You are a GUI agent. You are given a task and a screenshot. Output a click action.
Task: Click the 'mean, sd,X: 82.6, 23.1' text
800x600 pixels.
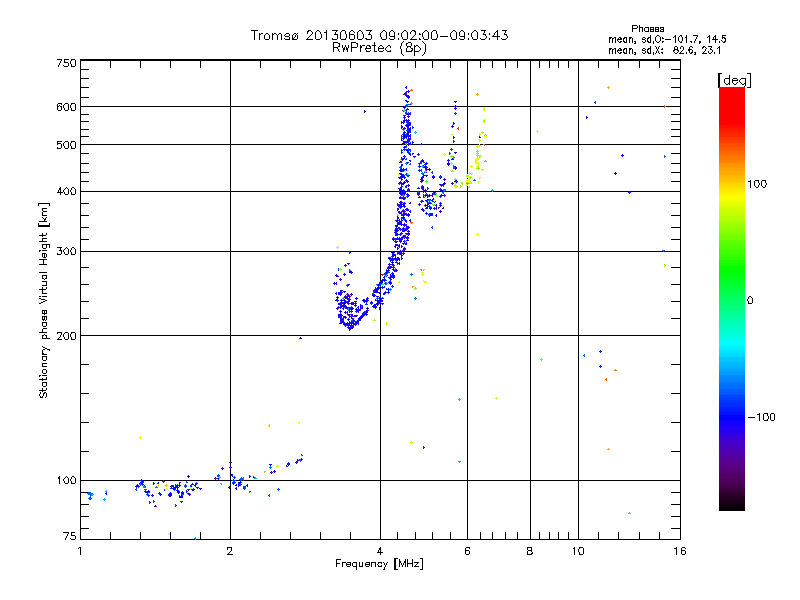tap(664, 50)
